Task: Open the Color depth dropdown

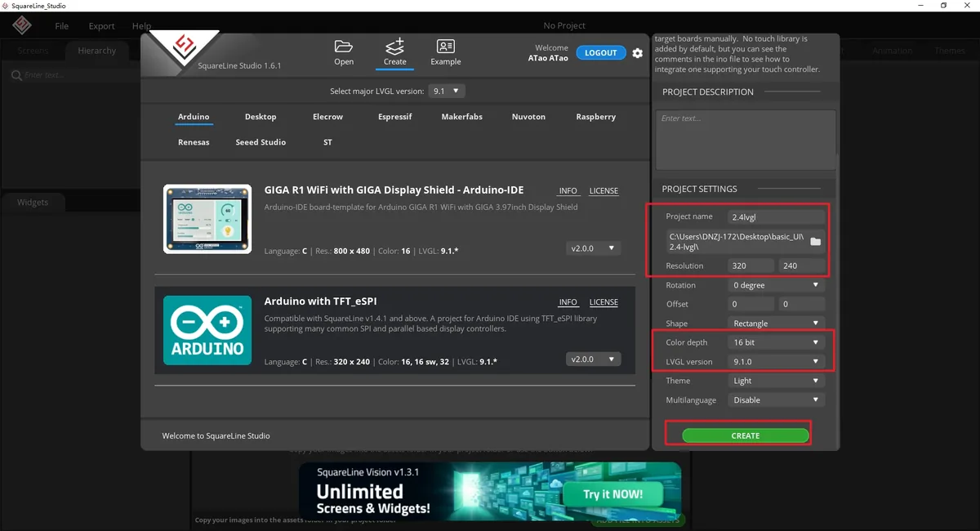Action: (776, 342)
